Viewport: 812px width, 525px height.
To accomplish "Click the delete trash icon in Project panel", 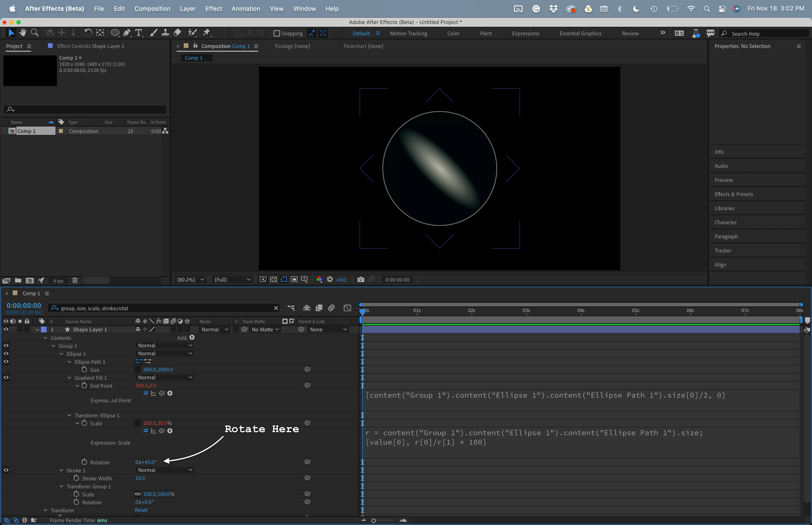I will pyautogui.click(x=75, y=280).
